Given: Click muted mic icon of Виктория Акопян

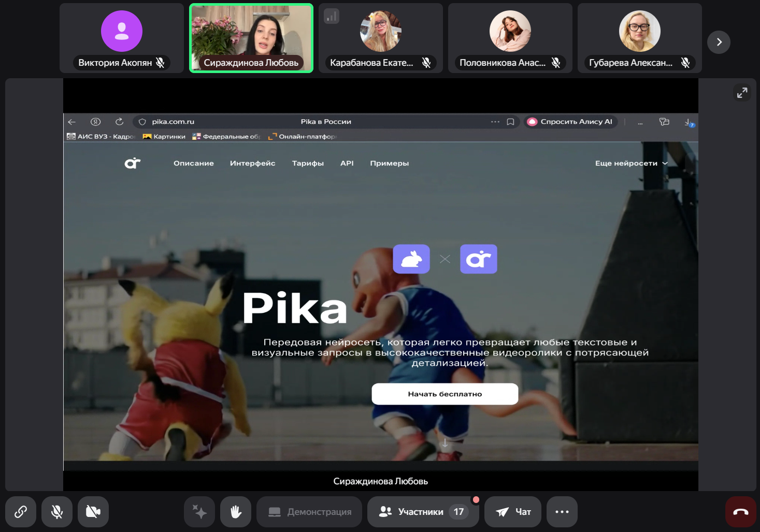Looking at the screenshot, I should pos(160,63).
